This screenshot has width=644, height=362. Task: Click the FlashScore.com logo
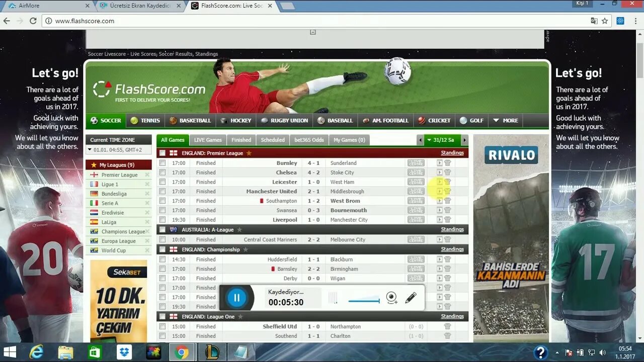point(149,90)
